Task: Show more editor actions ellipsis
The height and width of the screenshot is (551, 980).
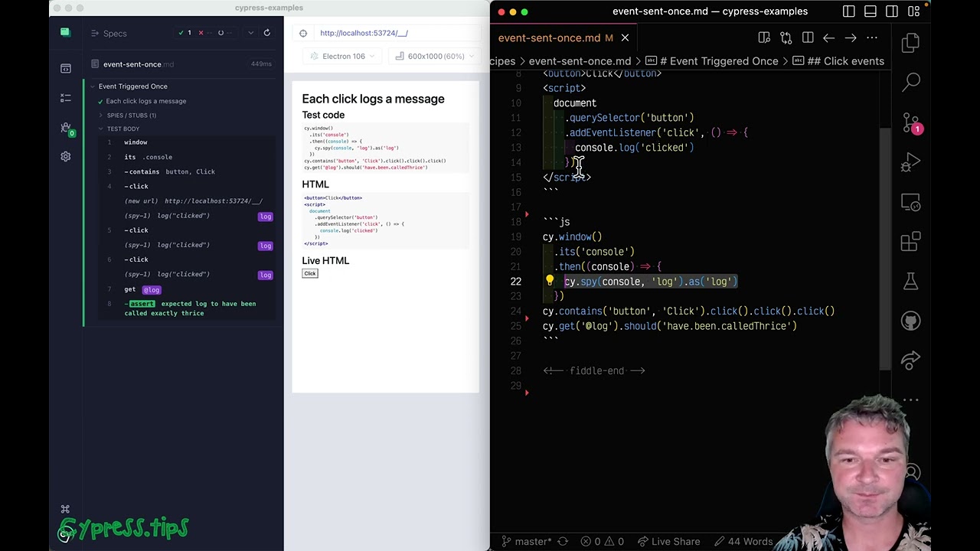Action: coord(871,37)
